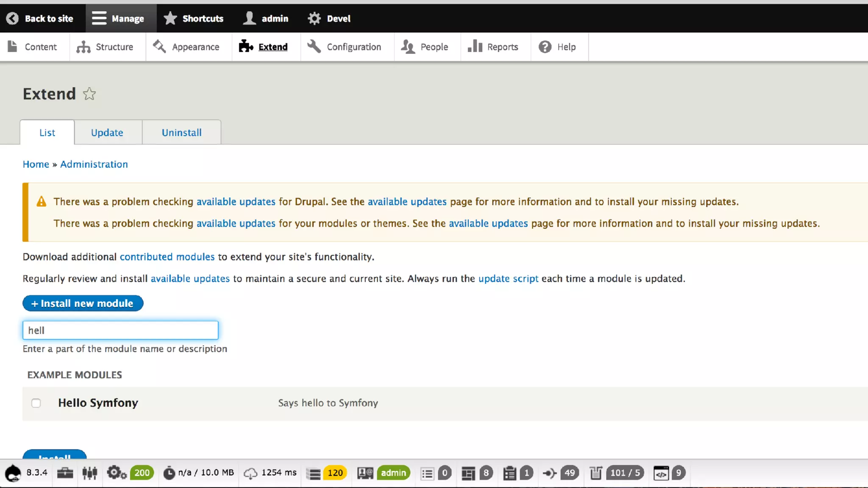
Task: Click the database queries icon showing 120
Action: [314, 473]
